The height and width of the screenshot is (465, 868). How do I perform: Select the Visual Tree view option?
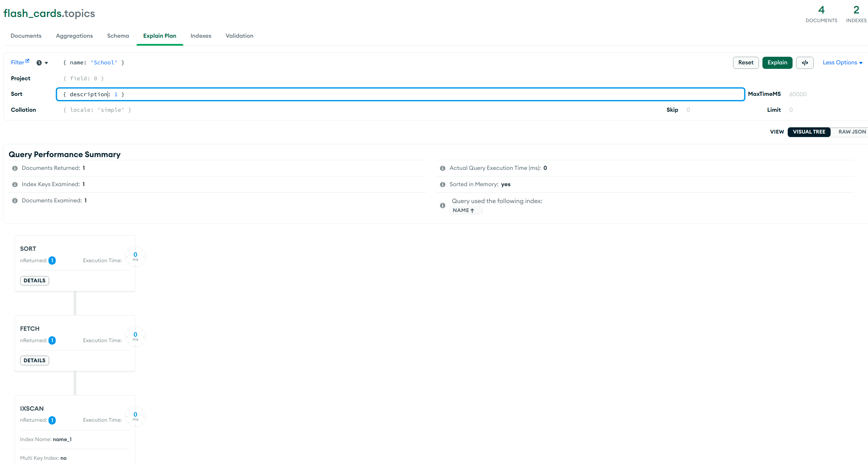pos(809,132)
